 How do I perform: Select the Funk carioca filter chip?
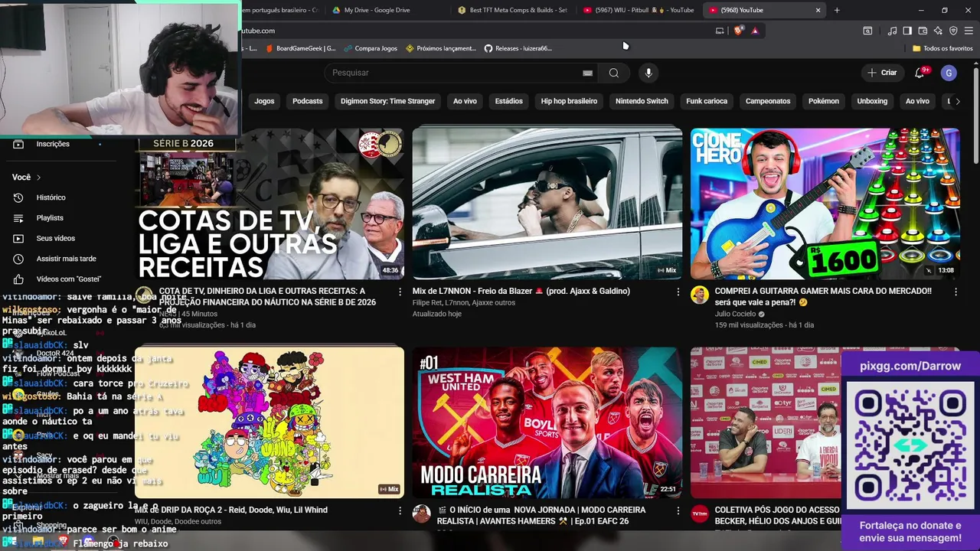tap(707, 101)
